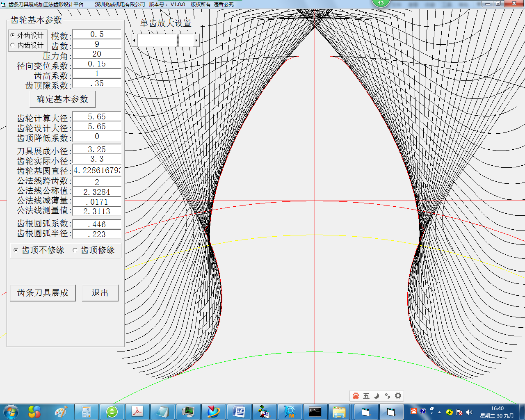The height and width of the screenshot is (420, 525).
Task: Open the command prompt taskbar window
Action: pos(315,412)
